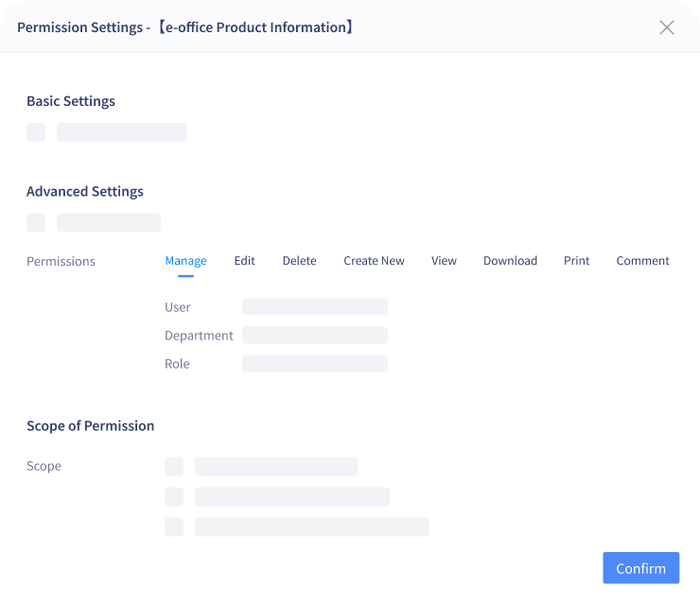This screenshot has width=700, height=605.
Task: Toggle the second Scope option checkbox
Action: pos(174,496)
